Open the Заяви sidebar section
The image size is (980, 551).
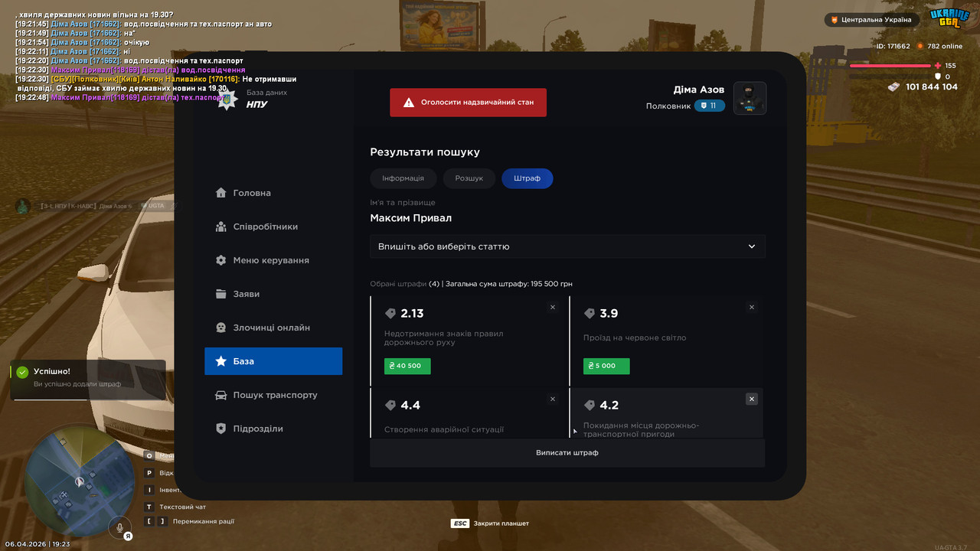273,294
